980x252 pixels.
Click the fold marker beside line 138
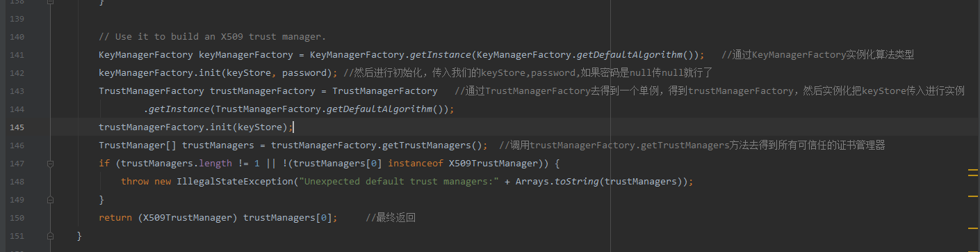[51, 2]
